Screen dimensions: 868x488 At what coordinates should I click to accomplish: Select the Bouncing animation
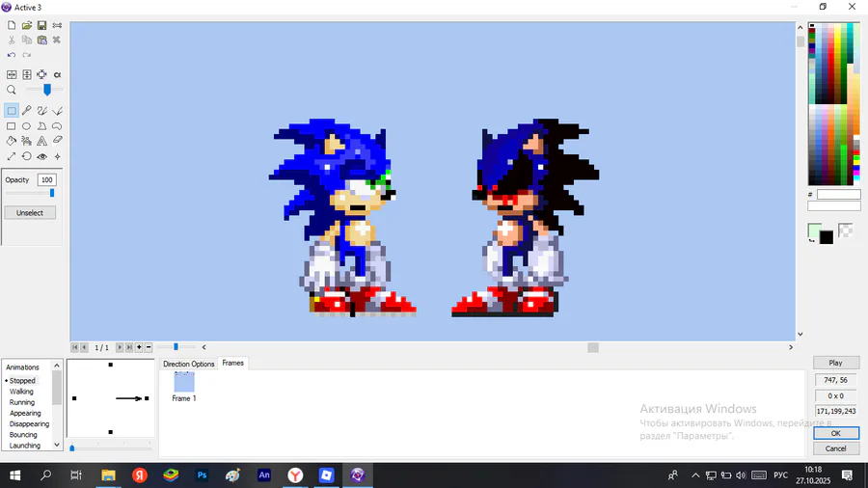click(23, 435)
